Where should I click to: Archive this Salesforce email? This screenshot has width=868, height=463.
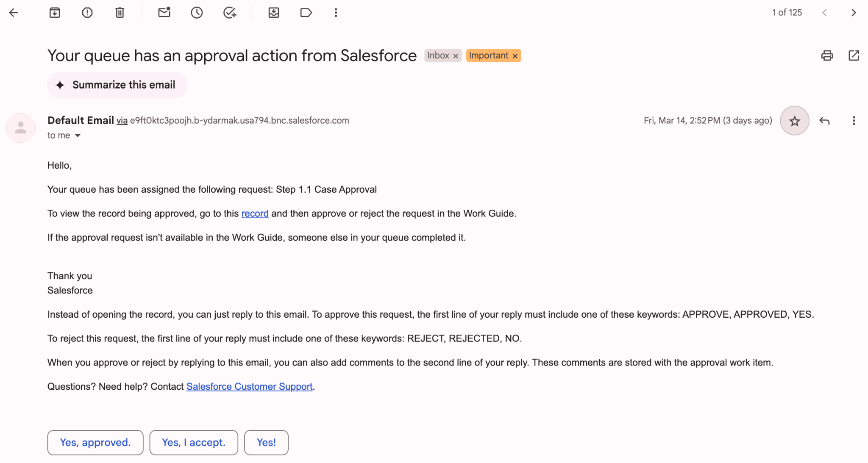[x=55, y=13]
